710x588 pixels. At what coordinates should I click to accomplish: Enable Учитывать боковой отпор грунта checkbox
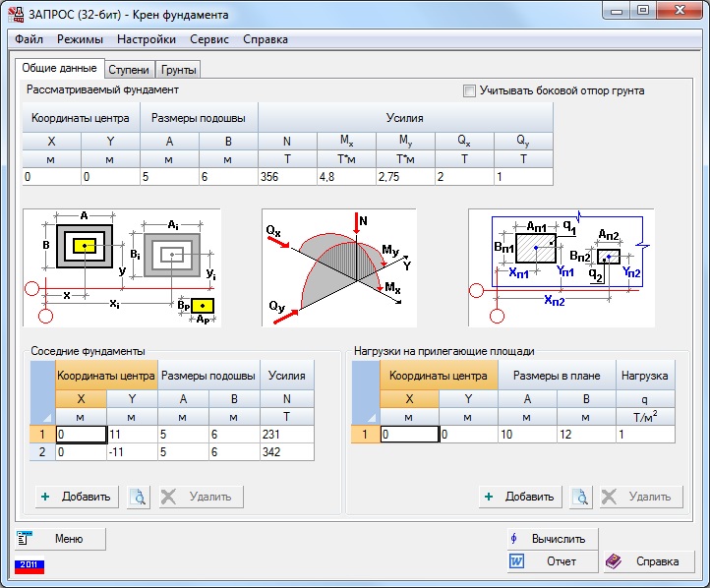click(469, 90)
